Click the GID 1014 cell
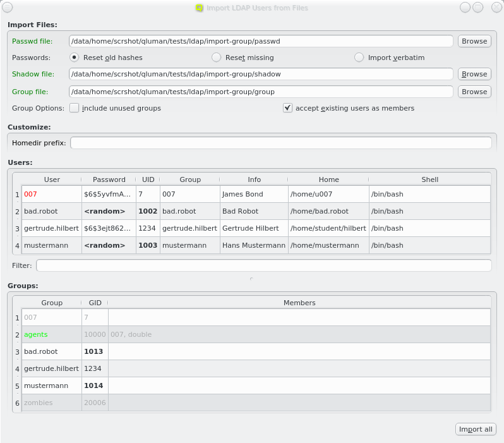Image resolution: width=504 pixels, height=443 pixels. tap(95, 385)
